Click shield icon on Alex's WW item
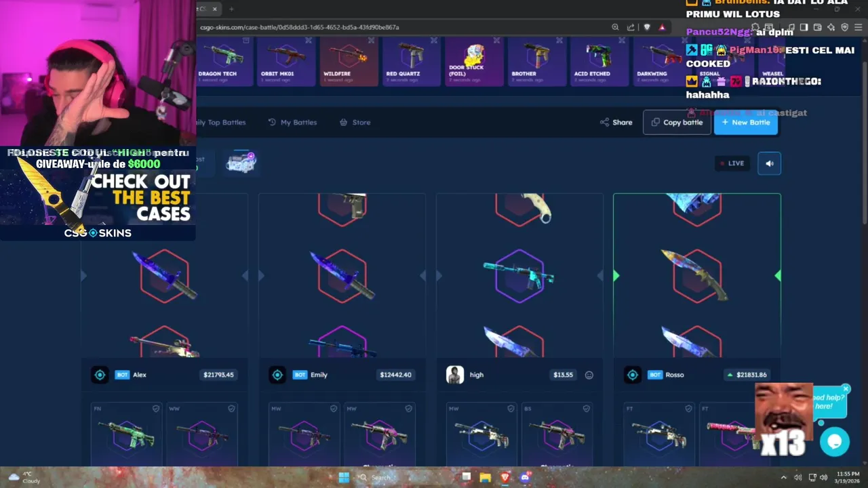The height and width of the screenshot is (488, 868). [x=231, y=409]
